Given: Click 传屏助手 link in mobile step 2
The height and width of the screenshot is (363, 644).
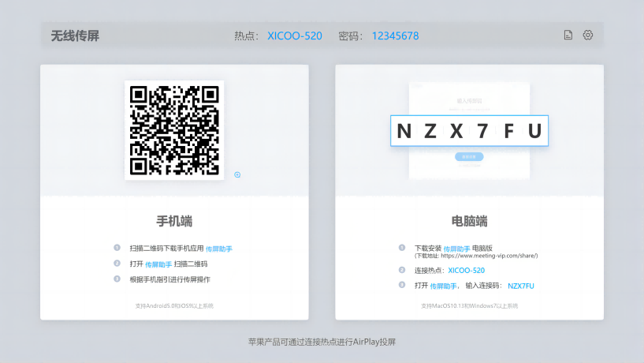Looking at the screenshot, I should 158,264.
